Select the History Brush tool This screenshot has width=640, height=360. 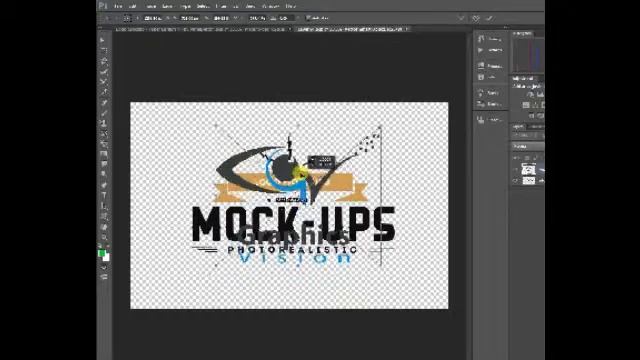point(104,133)
